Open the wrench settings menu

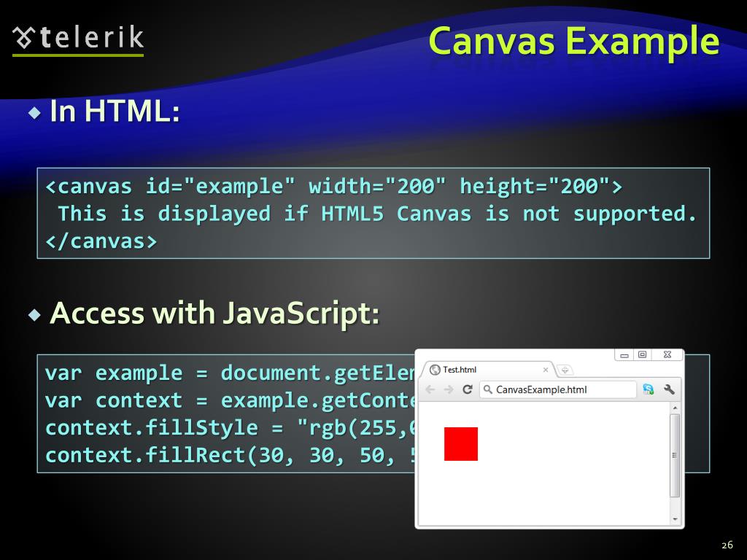[x=669, y=389]
